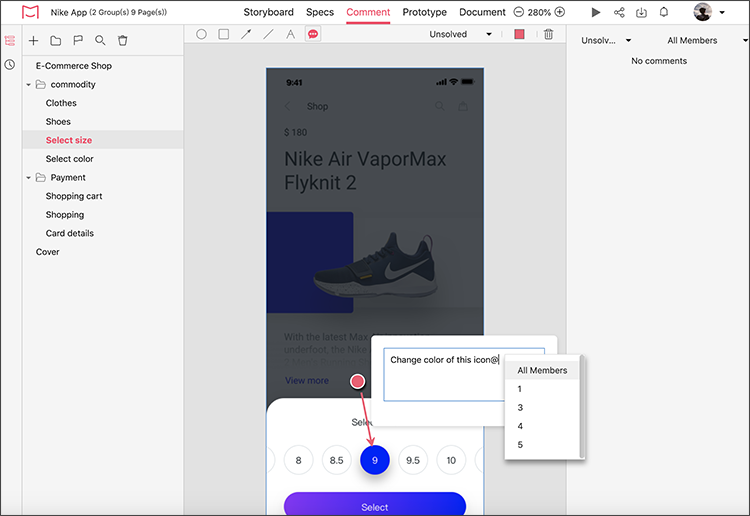Image resolution: width=750 pixels, height=516 pixels.
Task: Select shoe size 10
Action: (451, 460)
